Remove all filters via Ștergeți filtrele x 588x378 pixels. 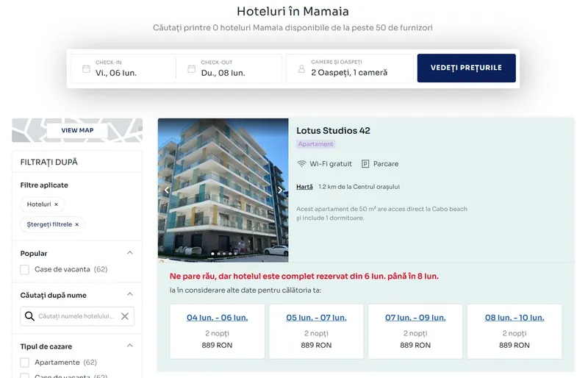76,224
